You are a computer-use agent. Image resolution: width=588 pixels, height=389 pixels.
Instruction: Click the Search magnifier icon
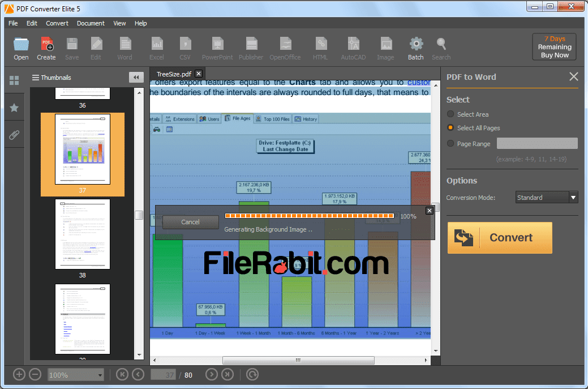[441, 49]
